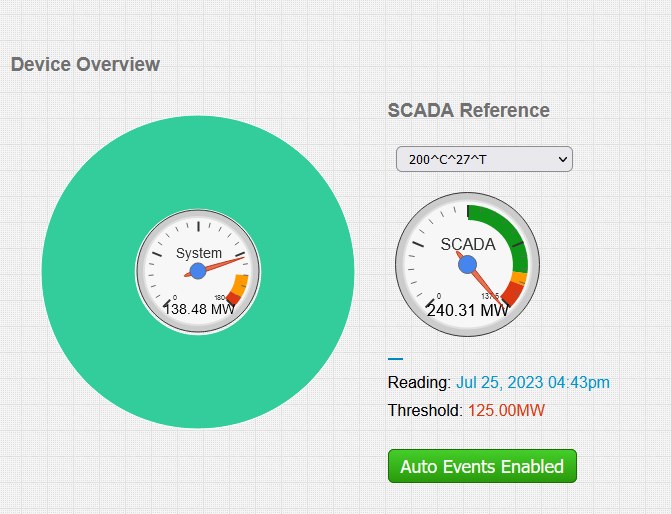
Task: Click the SCADA Reference heading
Action: pos(469,110)
